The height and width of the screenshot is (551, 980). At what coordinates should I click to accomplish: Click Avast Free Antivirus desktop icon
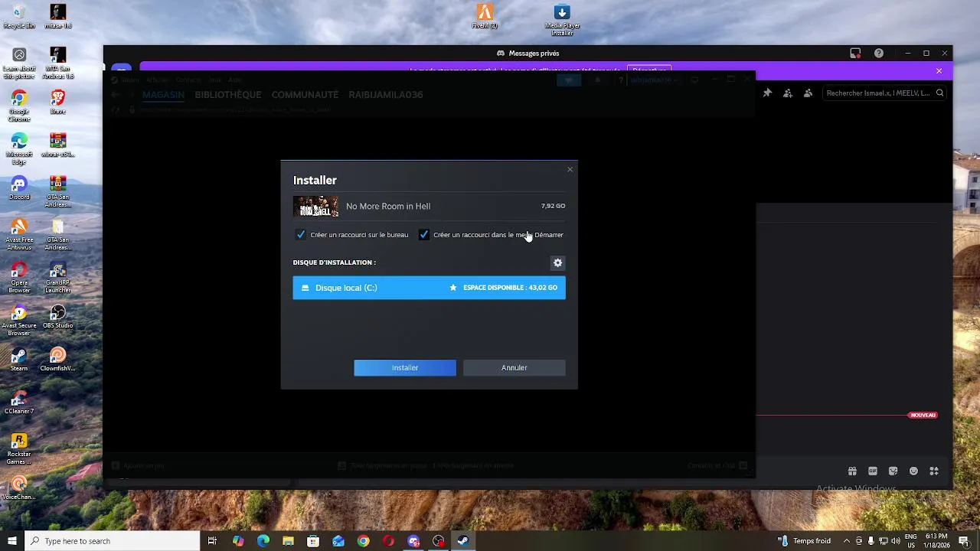point(19,234)
